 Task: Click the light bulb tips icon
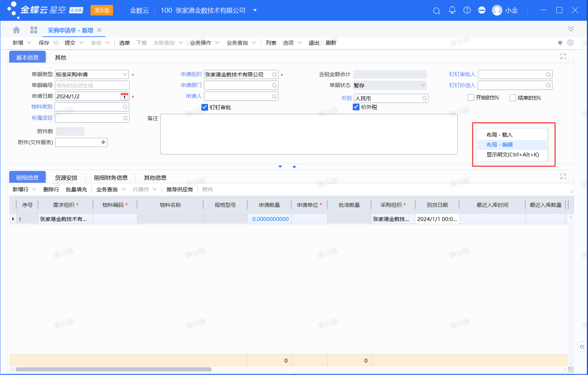tap(560, 43)
